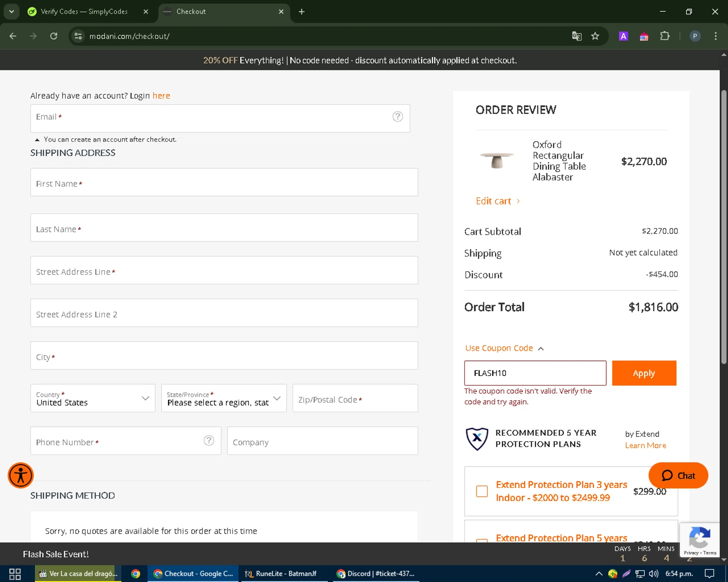Open a new browser tab

point(301,11)
